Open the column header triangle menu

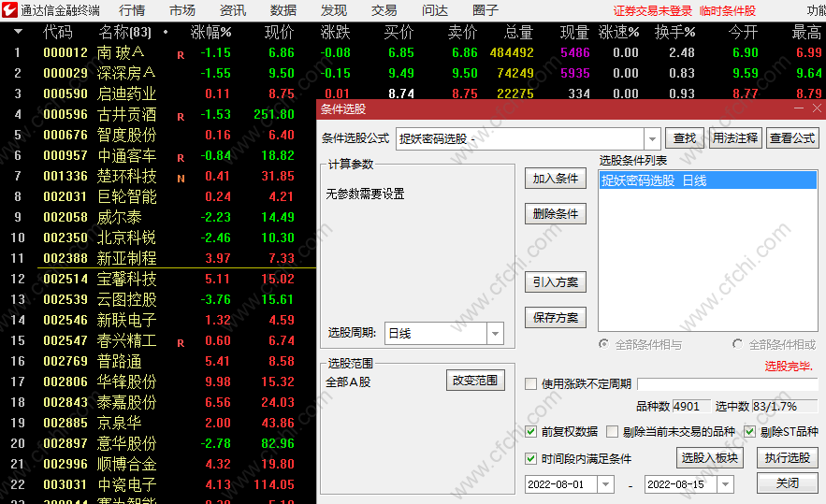[x=18, y=32]
